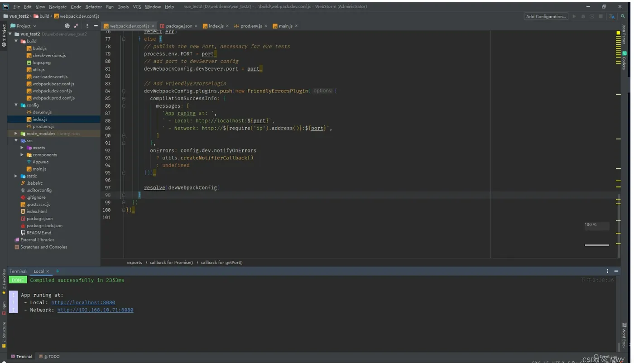634x364 pixels.
Task: Collapse the code fold marker at line 77
Action: coord(124,39)
